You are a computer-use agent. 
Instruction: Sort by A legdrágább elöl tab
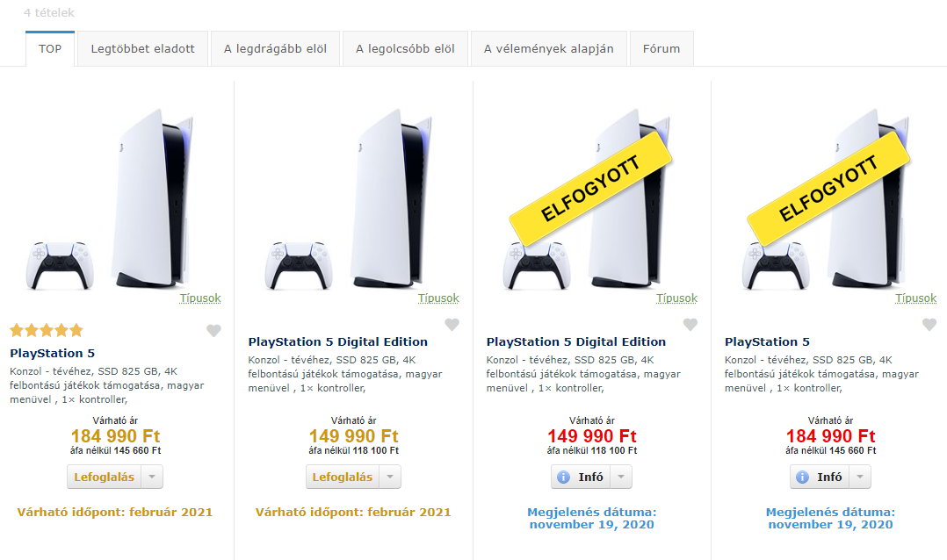click(x=275, y=49)
